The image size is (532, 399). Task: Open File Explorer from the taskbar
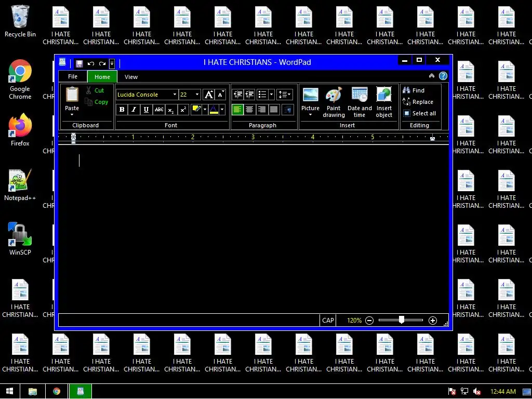click(33, 392)
